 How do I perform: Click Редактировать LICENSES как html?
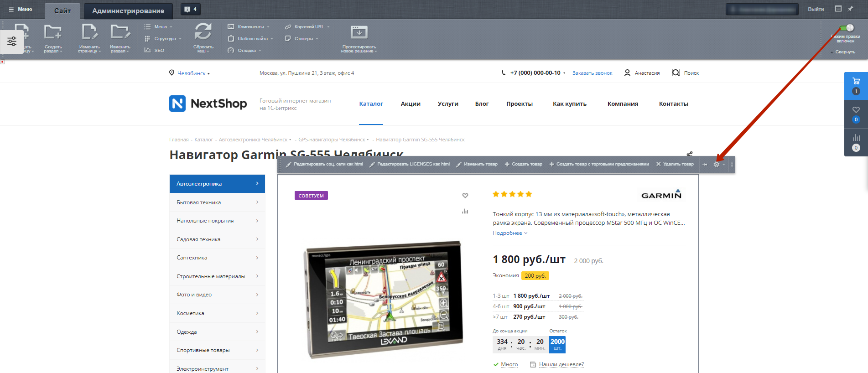pyautogui.click(x=409, y=164)
